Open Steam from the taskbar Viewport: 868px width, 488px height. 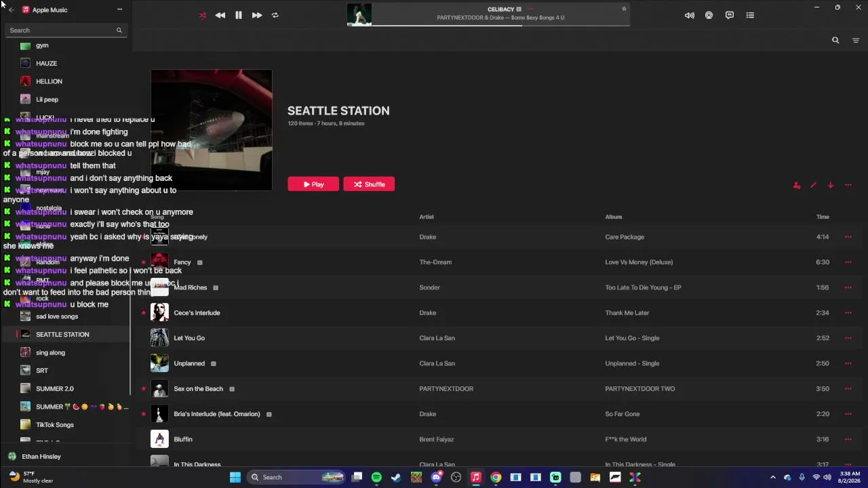[397, 477]
